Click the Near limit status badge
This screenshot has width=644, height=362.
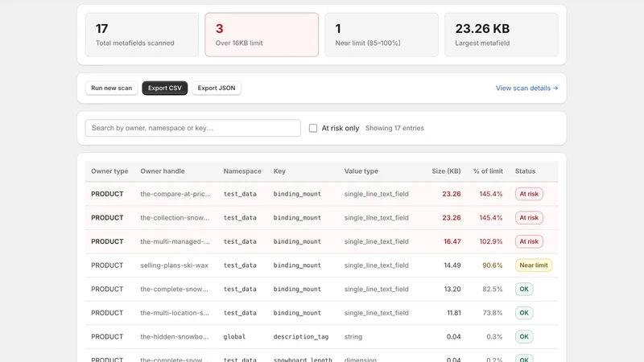click(534, 265)
